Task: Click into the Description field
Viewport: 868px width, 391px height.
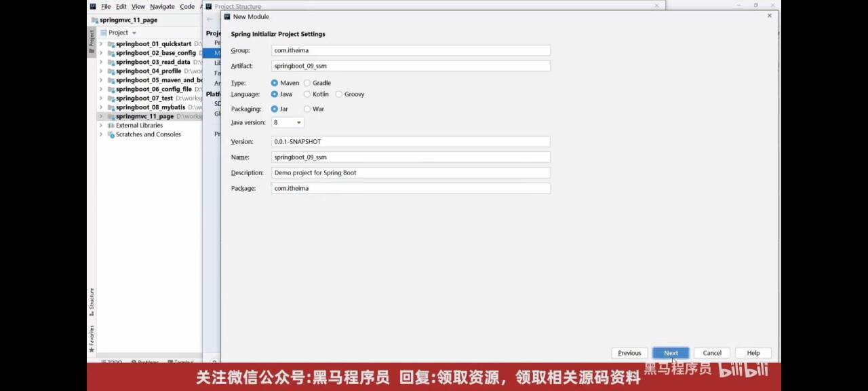Action: [x=411, y=173]
